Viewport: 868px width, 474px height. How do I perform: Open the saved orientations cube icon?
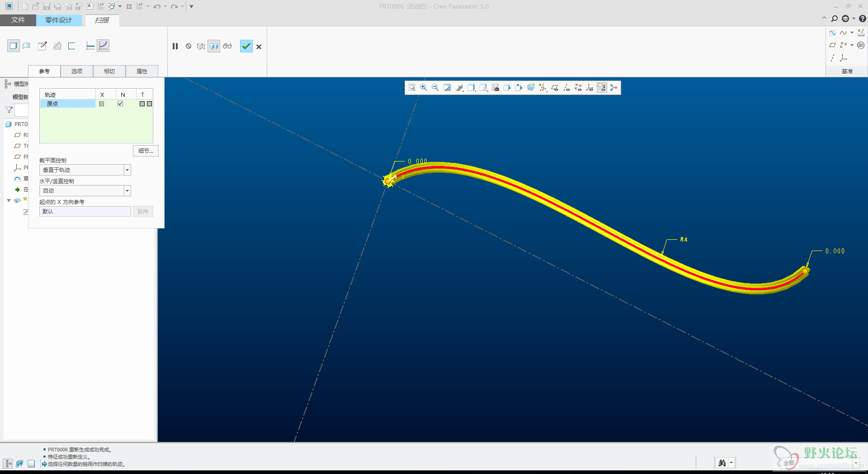[484, 88]
